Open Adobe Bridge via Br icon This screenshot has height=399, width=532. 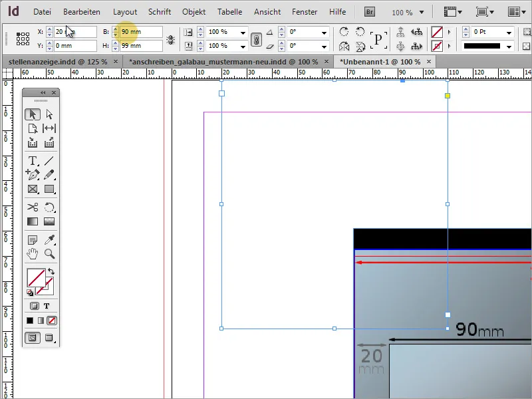[x=370, y=12]
